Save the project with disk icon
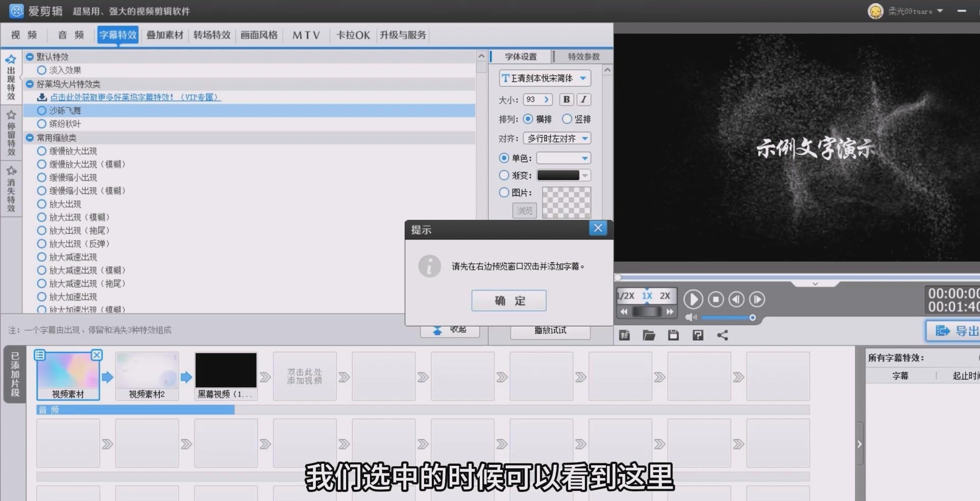The image size is (980, 501). pos(673,335)
